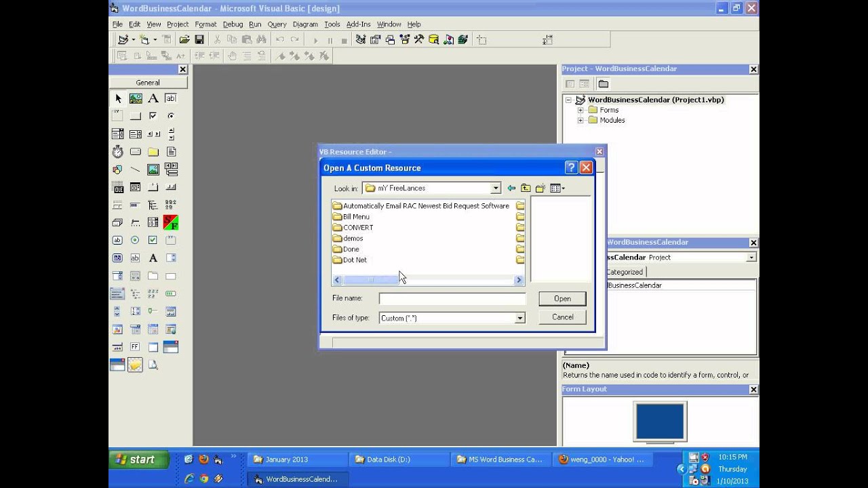Select the TextBox control in toolbox

pyautogui.click(x=171, y=98)
